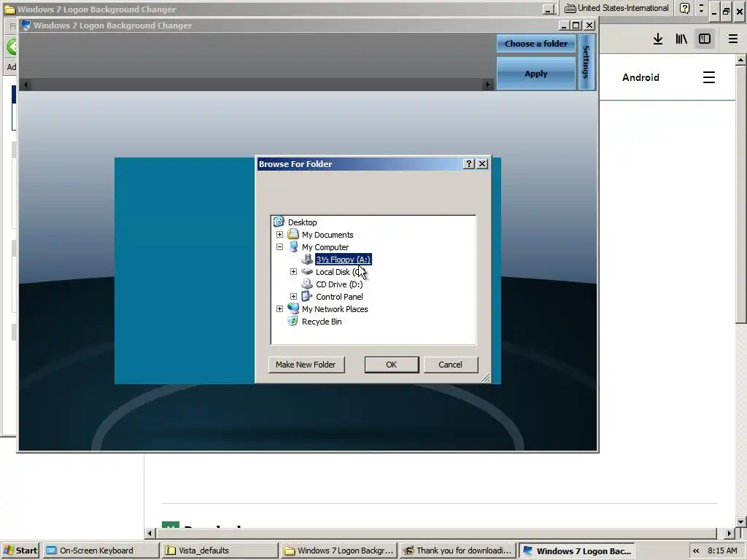The height and width of the screenshot is (560, 747).
Task: Expand the Local Disk node
Action: click(x=293, y=271)
